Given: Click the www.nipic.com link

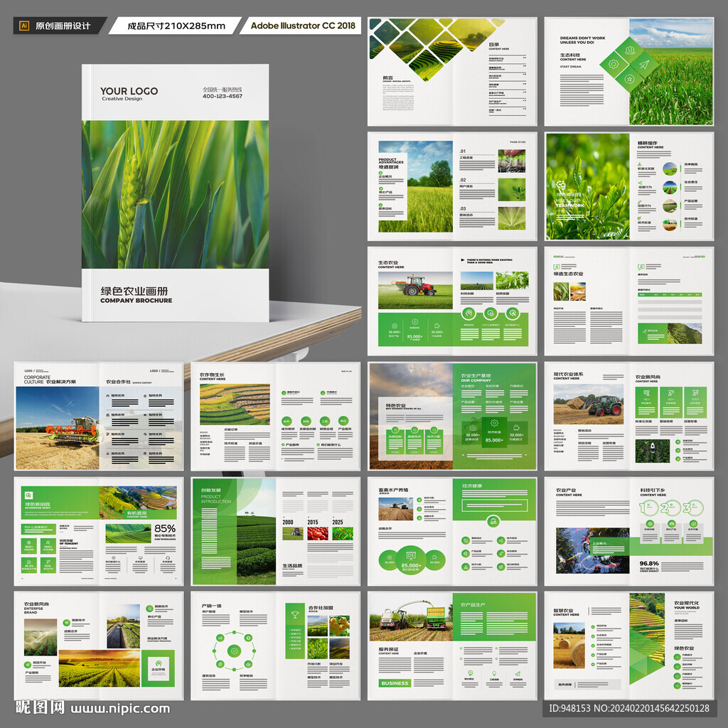Looking at the screenshot, I should click(x=120, y=709).
